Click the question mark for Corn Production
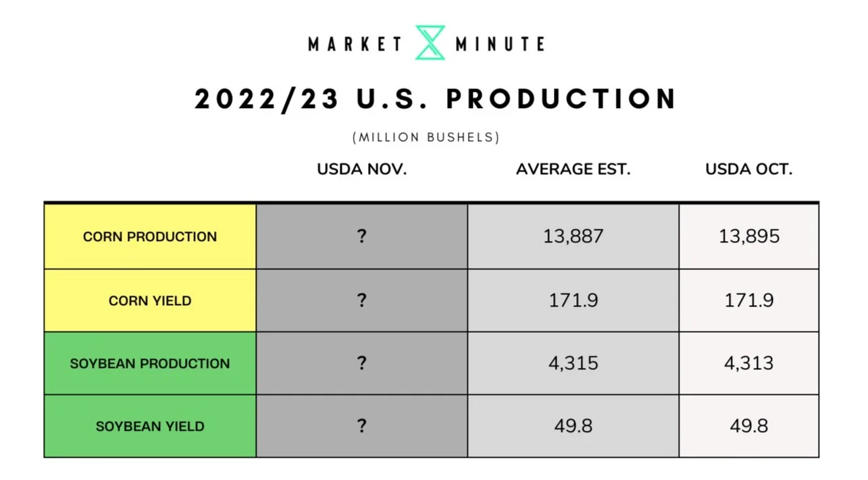The height and width of the screenshot is (480, 868). [x=362, y=236]
